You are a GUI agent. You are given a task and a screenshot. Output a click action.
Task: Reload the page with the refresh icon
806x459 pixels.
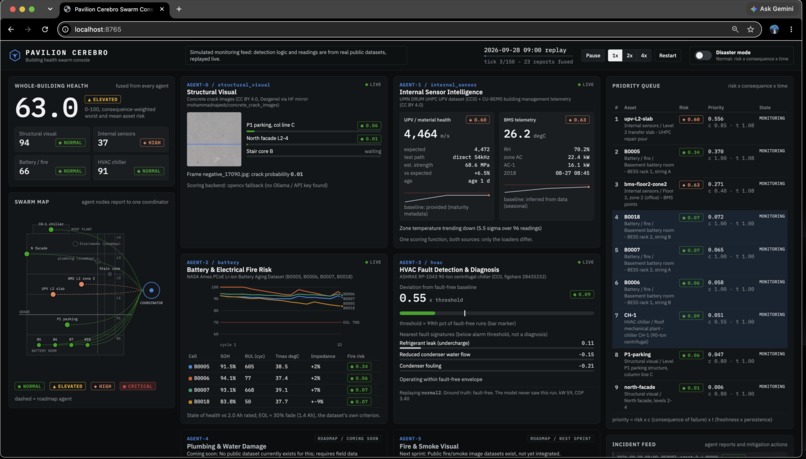tap(45, 29)
